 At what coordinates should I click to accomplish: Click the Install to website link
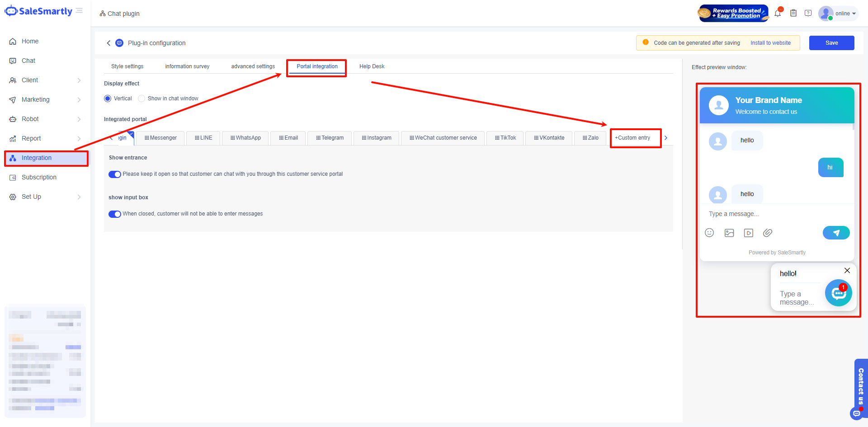coord(770,43)
